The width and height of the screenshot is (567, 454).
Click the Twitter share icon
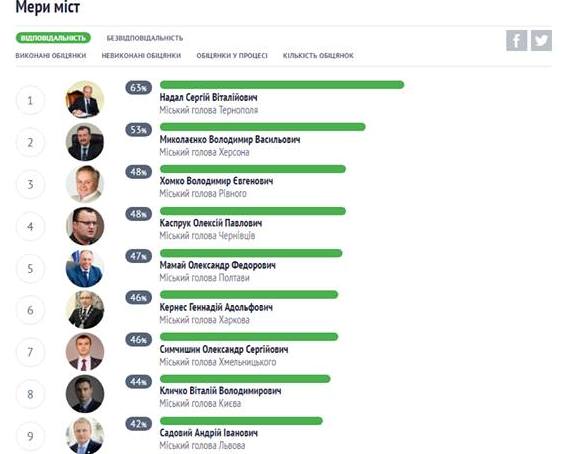[x=541, y=40]
